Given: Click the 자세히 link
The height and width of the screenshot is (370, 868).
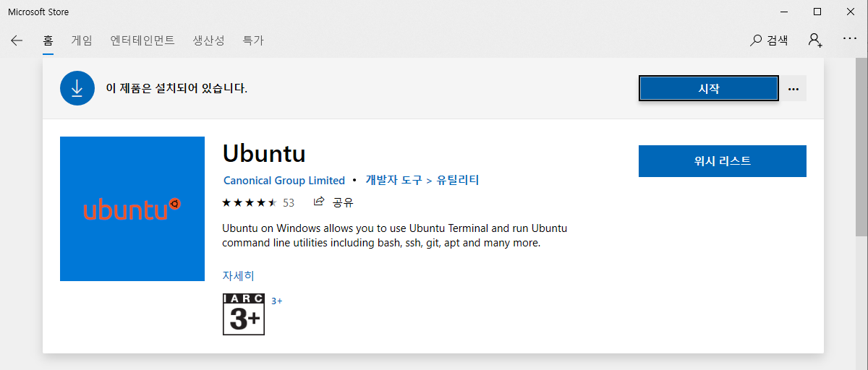Looking at the screenshot, I should [239, 275].
